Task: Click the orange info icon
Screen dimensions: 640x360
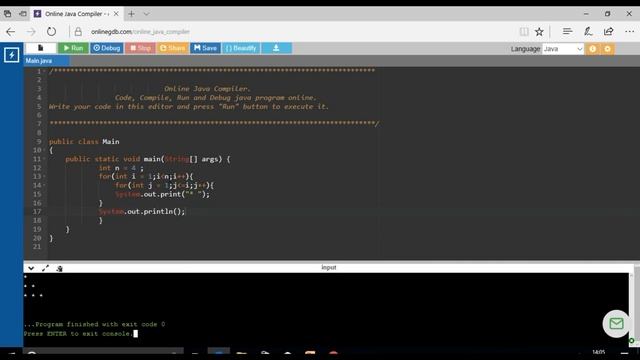Action: click(x=593, y=49)
